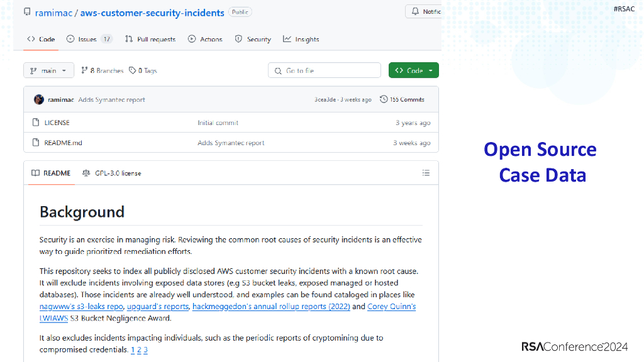The image size is (644, 362).
Task: Click the ramimac avatar in commit row
Action: [39, 99]
